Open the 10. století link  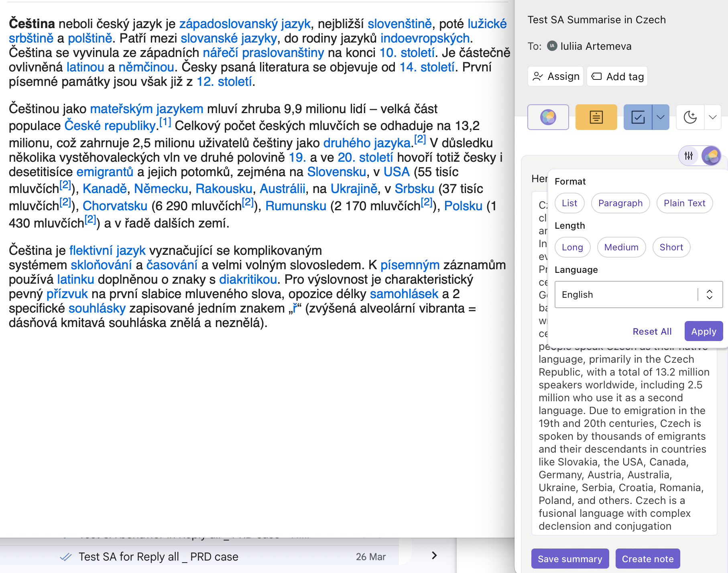pyautogui.click(x=407, y=53)
